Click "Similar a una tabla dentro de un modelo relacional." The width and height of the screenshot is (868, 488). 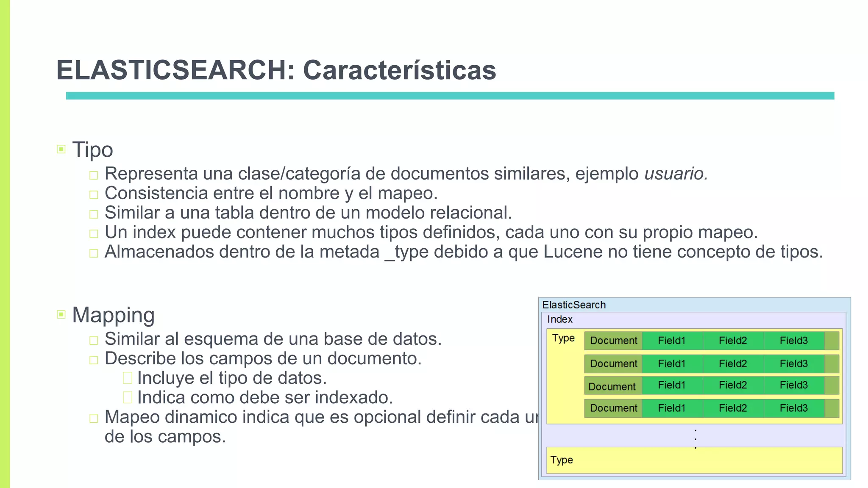(308, 213)
